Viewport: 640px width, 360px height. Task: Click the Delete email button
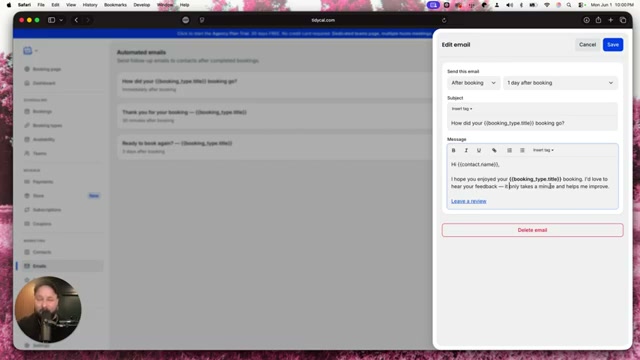532,230
